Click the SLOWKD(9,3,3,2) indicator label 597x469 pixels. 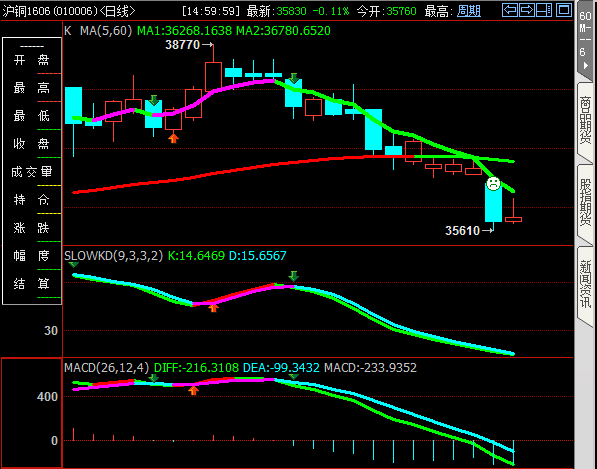[x=113, y=255]
